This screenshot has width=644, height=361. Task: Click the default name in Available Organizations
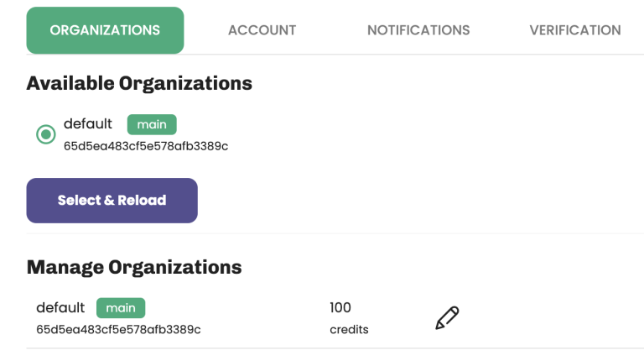click(x=88, y=123)
